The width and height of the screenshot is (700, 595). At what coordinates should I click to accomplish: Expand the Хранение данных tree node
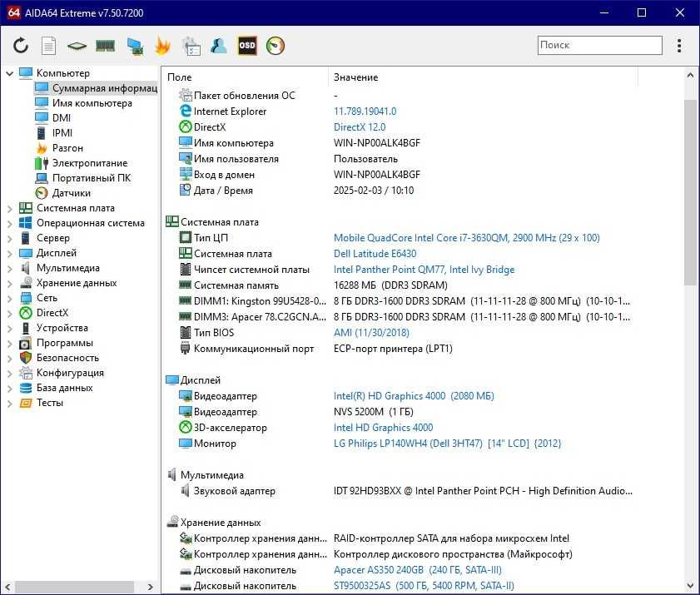click(x=9, y=284)
